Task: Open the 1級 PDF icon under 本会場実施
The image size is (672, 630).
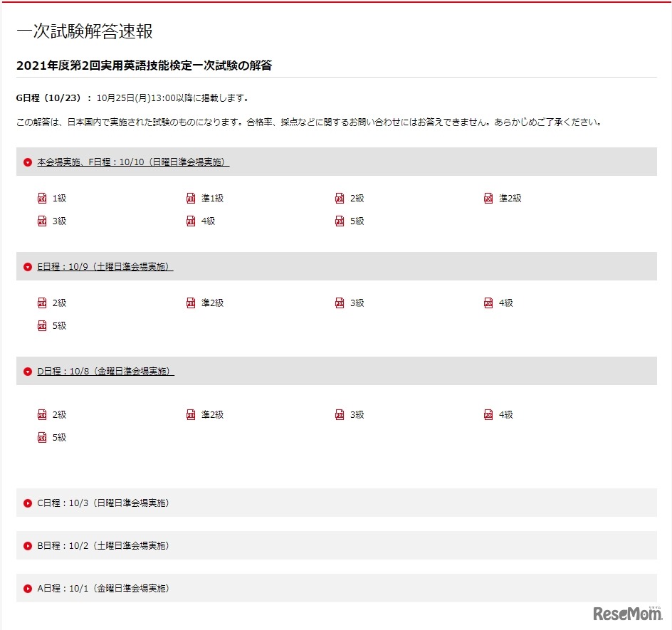Action: [x=43, y=198]
